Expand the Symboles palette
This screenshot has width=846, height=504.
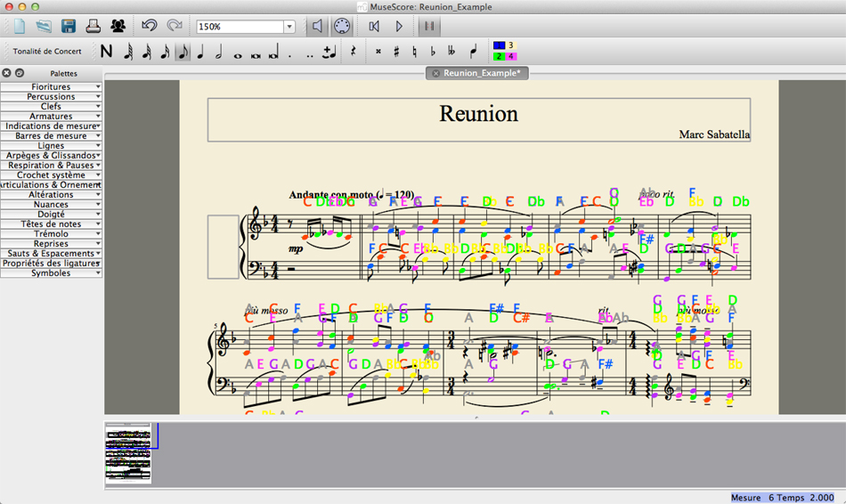[52, 273]
